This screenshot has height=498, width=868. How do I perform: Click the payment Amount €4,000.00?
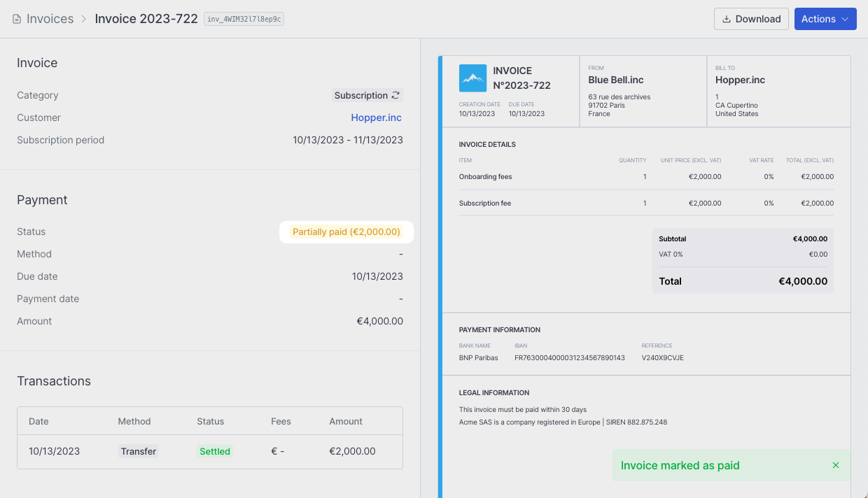(379, 321)
